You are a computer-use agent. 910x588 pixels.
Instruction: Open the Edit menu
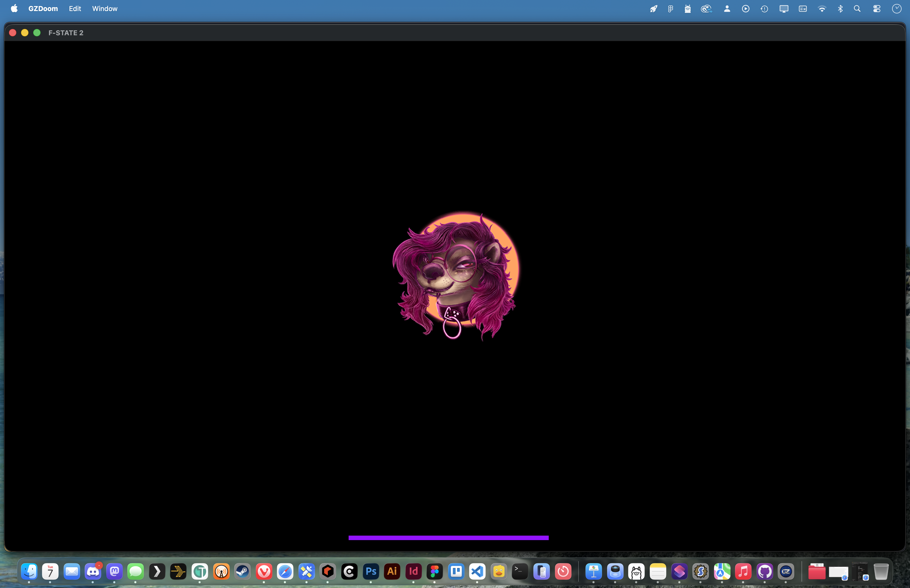75,8
